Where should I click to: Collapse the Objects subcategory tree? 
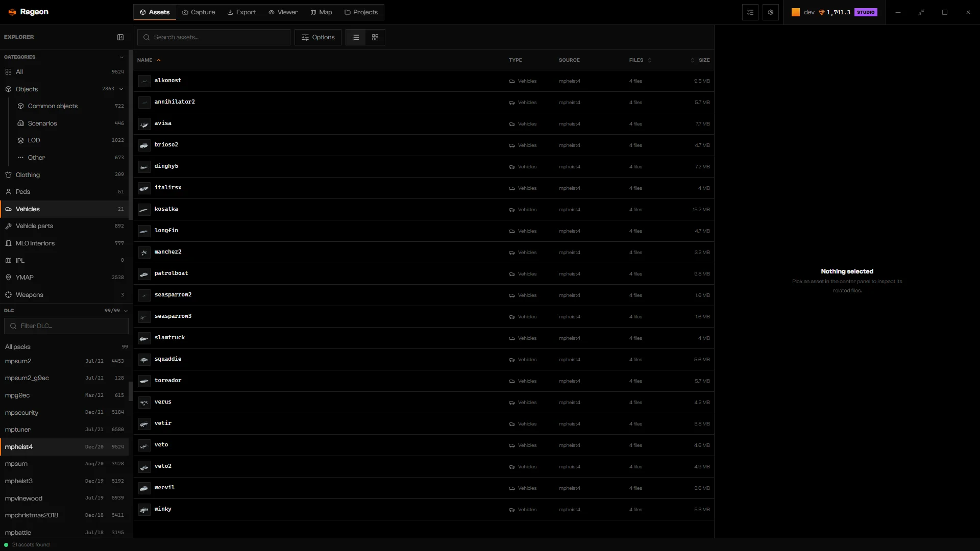(121, 89)
